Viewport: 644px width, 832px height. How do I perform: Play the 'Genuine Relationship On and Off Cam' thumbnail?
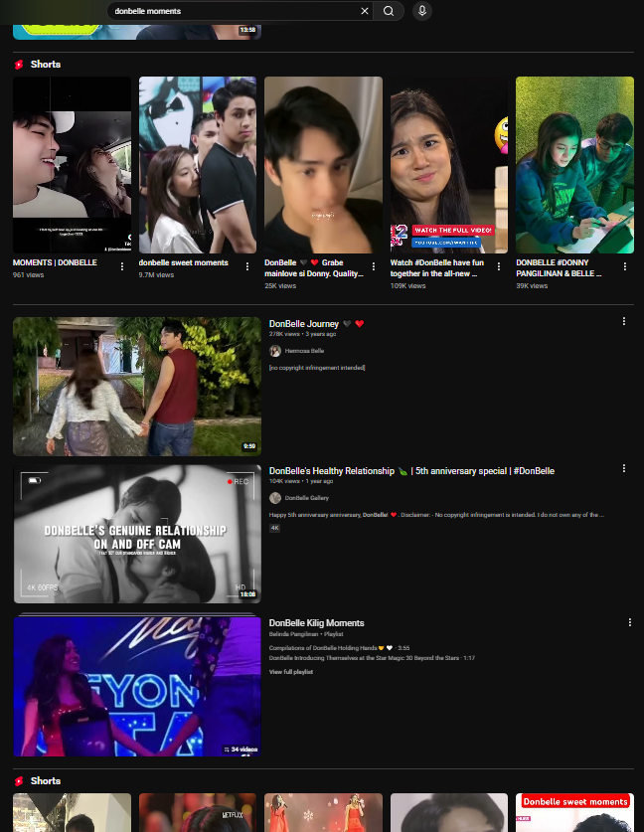(137, 534)
